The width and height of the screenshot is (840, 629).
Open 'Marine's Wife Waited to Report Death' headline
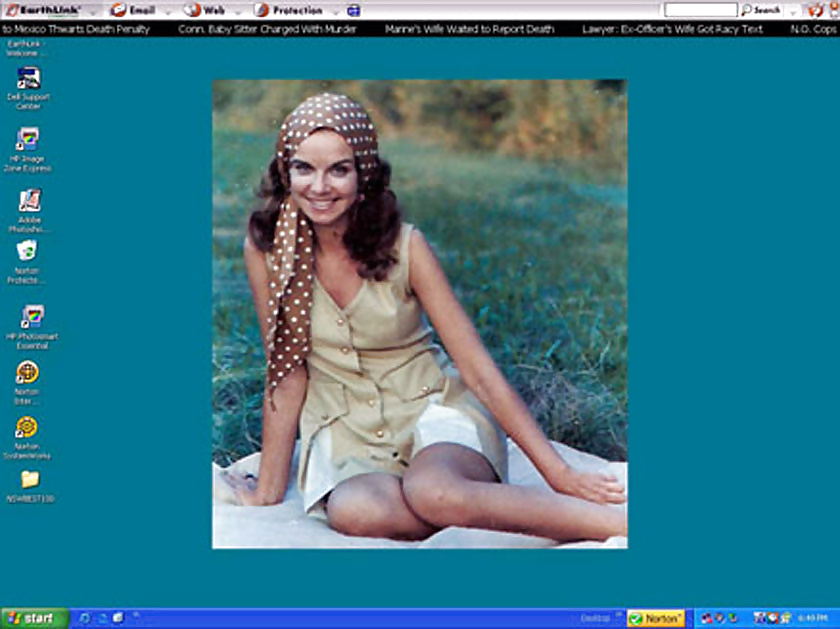469,29
